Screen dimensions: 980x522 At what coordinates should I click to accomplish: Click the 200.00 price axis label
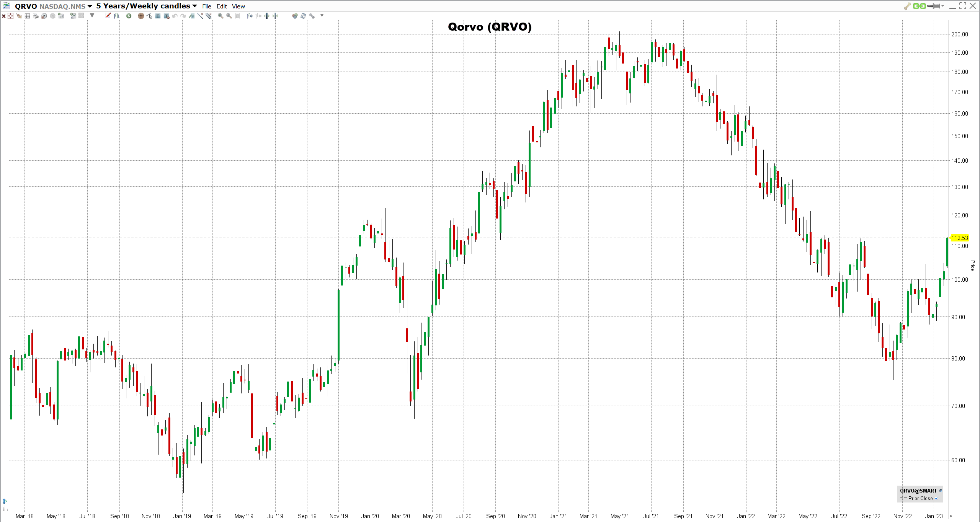(960, 34)
